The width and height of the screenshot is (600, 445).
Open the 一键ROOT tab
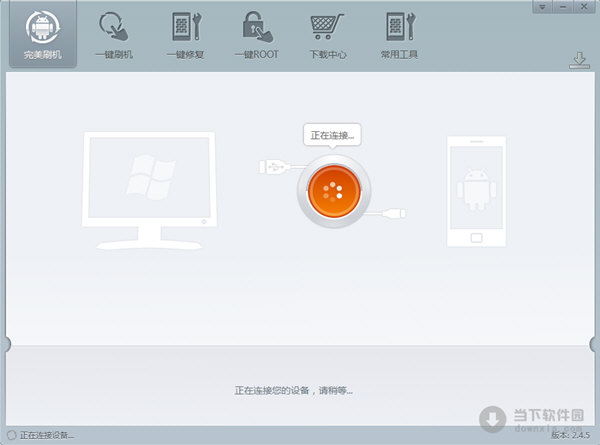coord(257,35)
